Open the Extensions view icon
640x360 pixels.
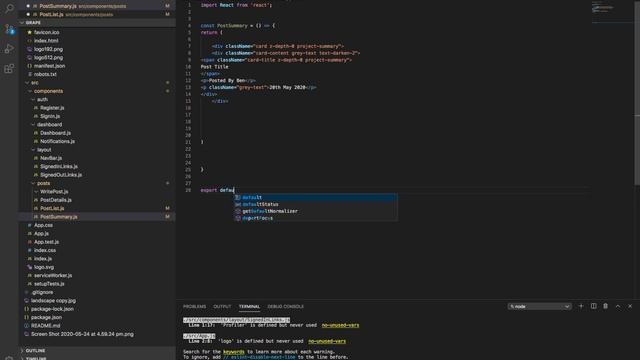click(x=9, y=68)
